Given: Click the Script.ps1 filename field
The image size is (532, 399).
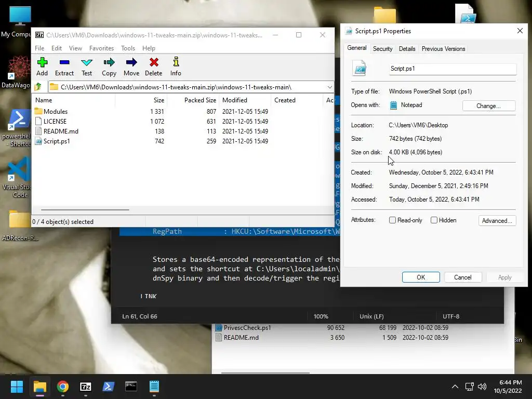Looking at the screenshot, I should point(453,69).
